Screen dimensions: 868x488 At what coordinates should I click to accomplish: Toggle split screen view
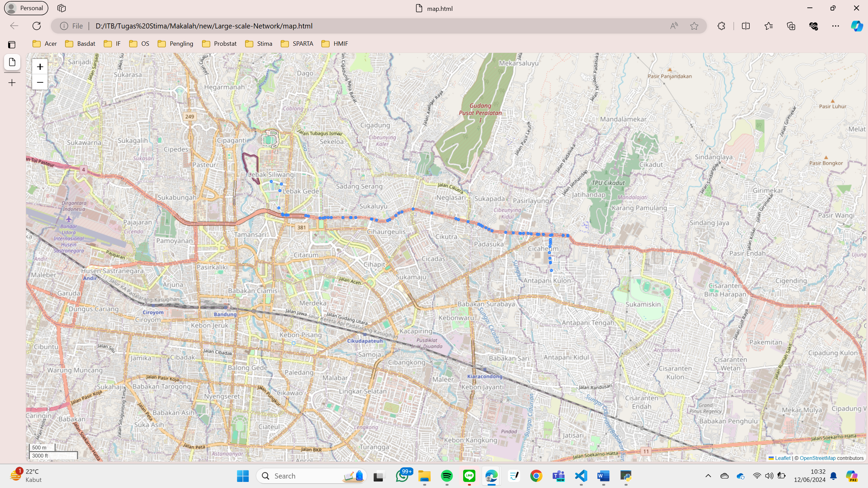[x=746, y=26]
